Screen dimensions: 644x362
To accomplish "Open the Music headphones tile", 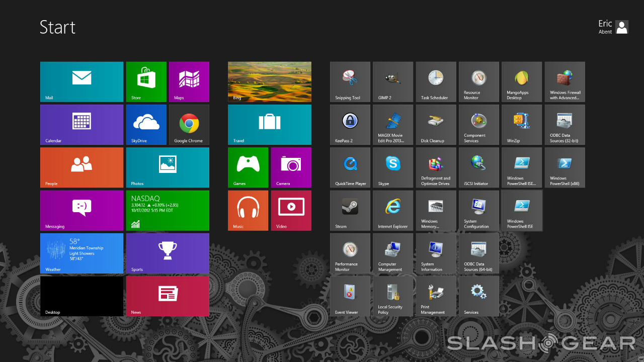I will click(x=248, y=211).
